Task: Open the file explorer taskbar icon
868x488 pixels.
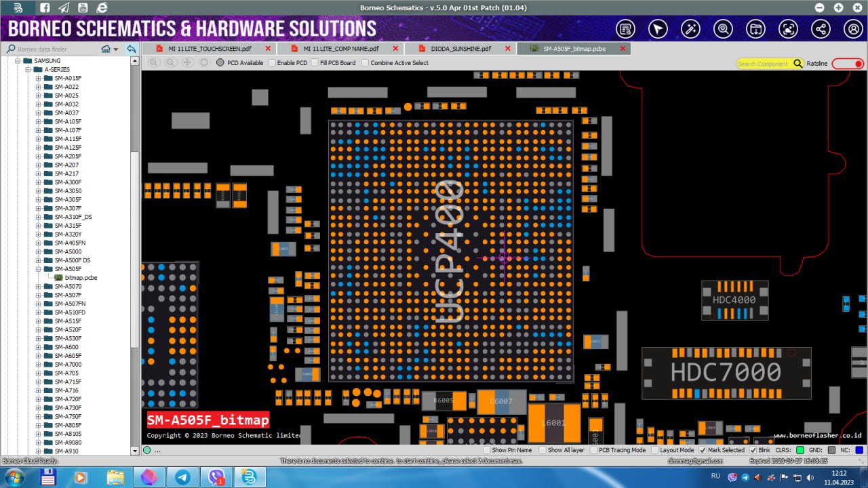Action: 115,477
